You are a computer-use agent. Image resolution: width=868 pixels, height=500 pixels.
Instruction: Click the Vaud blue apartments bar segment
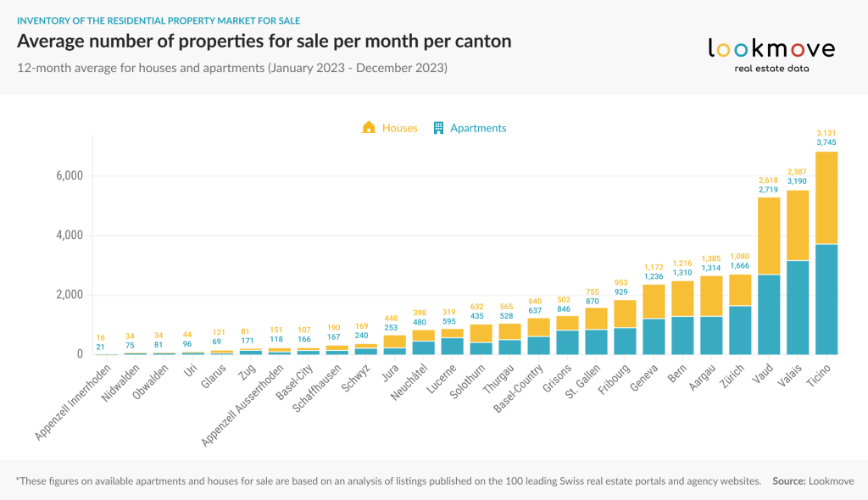tap(769, 314)
